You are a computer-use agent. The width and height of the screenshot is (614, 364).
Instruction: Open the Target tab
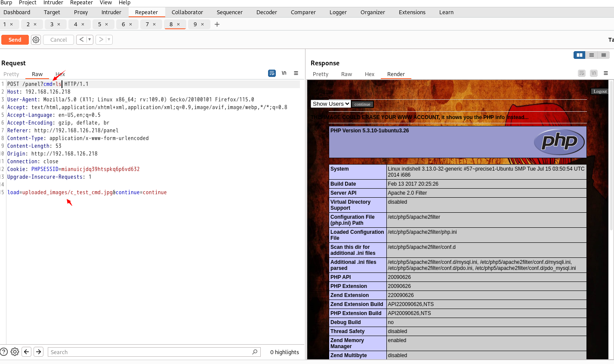coord(52,12)
